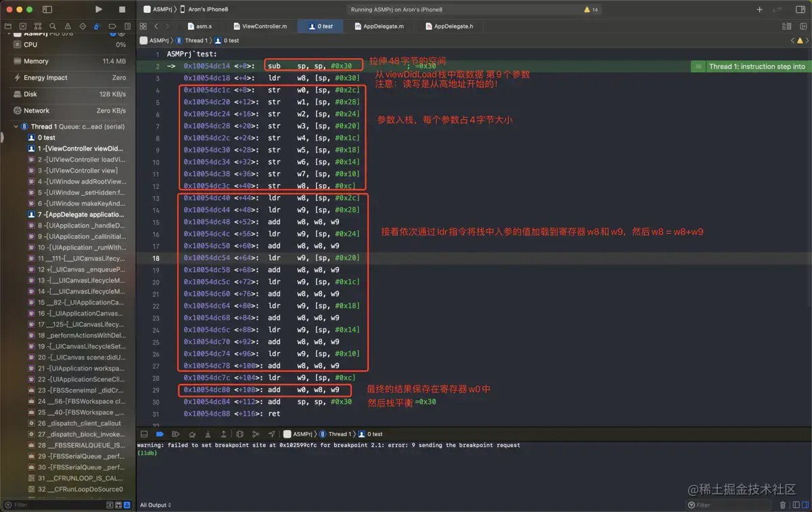The height and width of the screenshot is (512, 812).
Task: Open the Project navigator folder icon
Action: (8, 26)
